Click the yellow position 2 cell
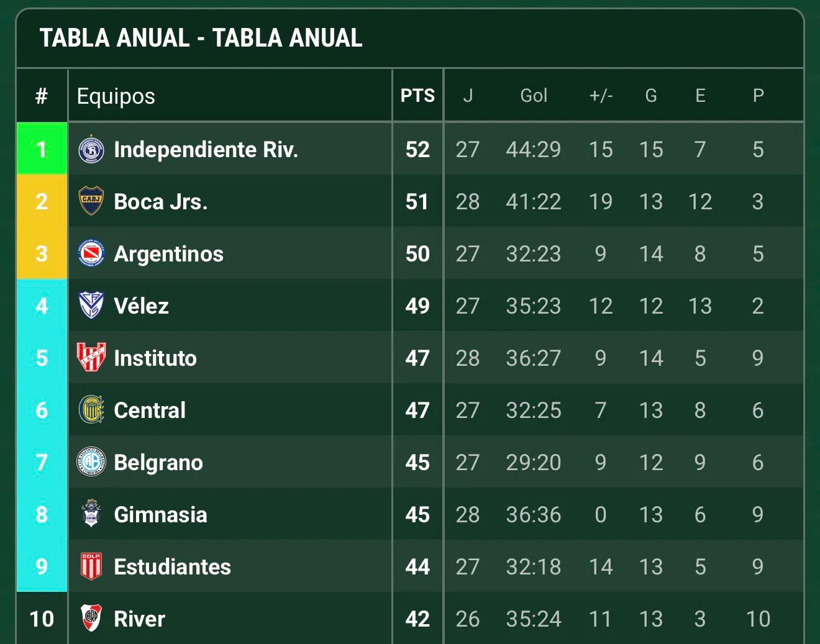This screenshot has width=820, height=644. pos(42,201)
